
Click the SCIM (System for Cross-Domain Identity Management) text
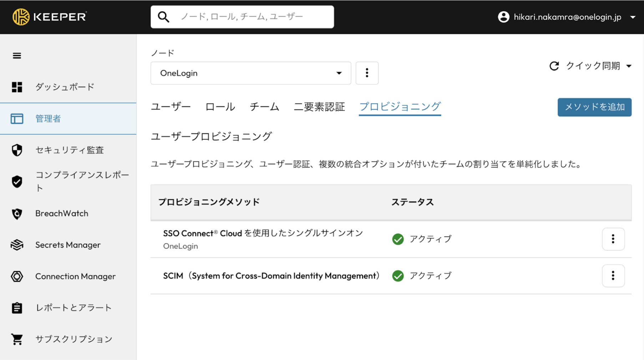272,276
